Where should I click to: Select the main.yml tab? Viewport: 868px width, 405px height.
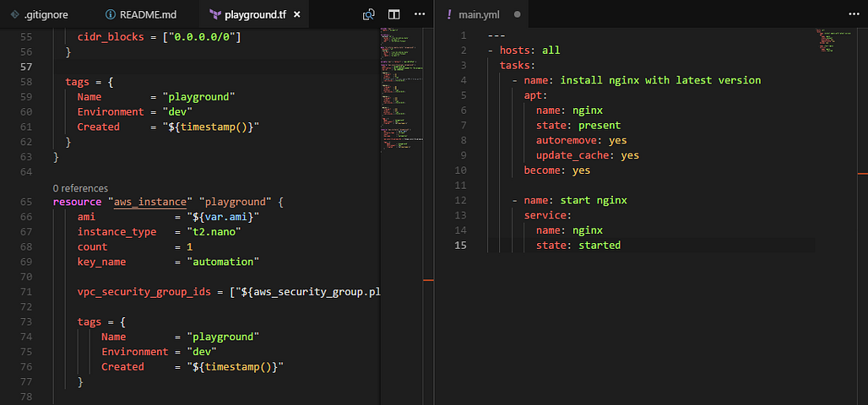pos(483,15)
